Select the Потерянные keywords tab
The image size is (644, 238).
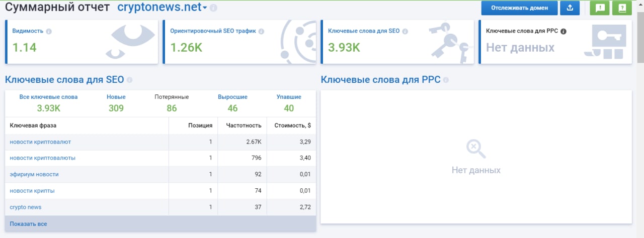coord(172,97)
